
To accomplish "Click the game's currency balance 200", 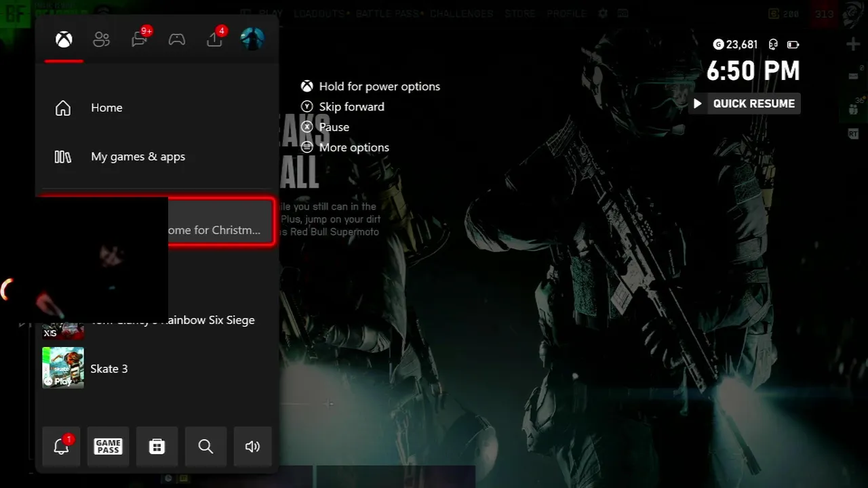I will click(x=785, y=14).
